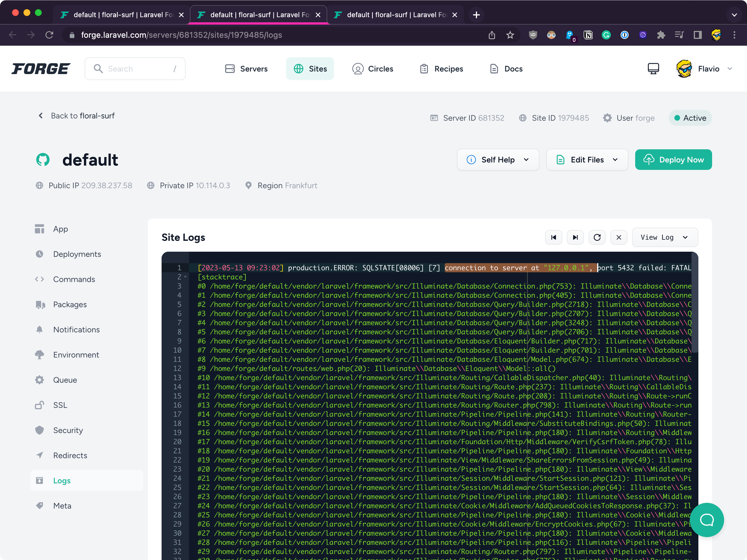Click the GitHub icon beside default

click(x=43, y=160)
